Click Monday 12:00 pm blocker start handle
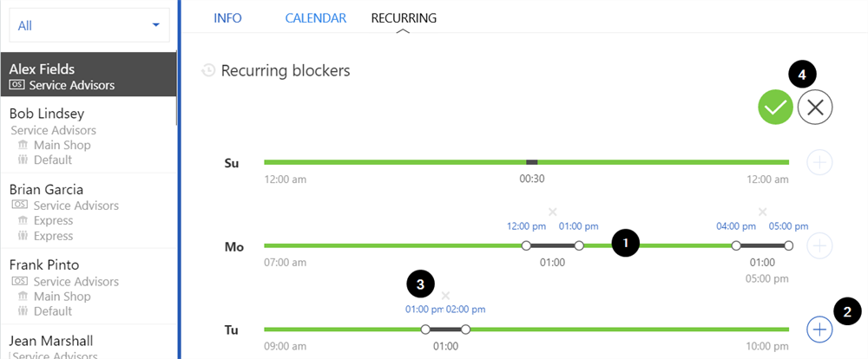This screenshot has height=359, width=868. point(526,246)
